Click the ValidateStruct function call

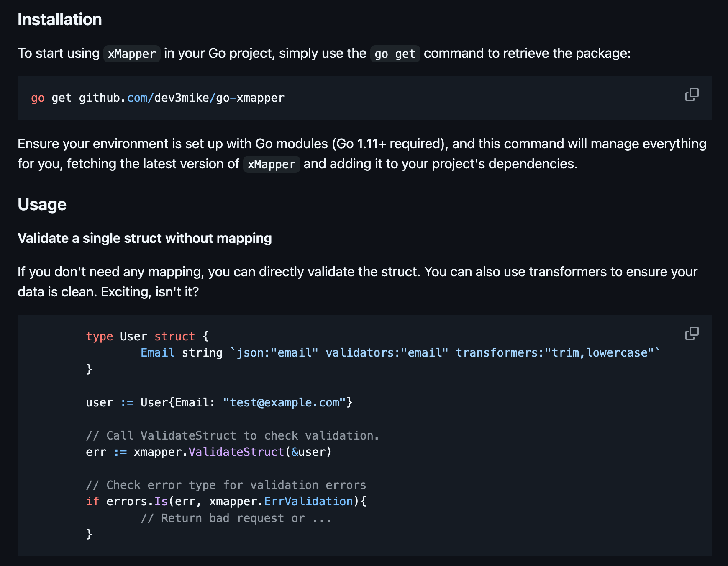click(x=236, y=452)
